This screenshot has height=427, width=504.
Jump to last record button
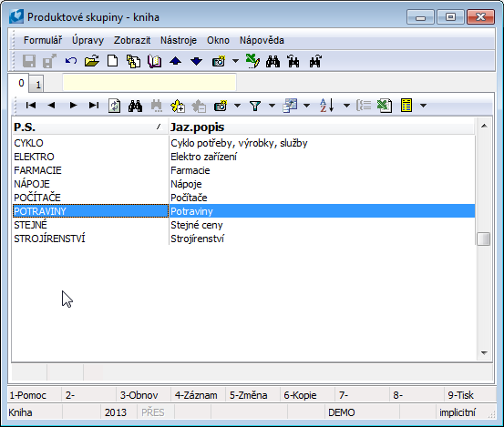point(94,105)
